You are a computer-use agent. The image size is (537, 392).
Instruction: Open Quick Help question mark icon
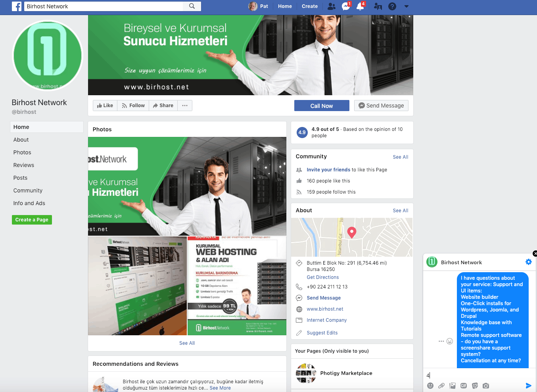pos(392,6)
